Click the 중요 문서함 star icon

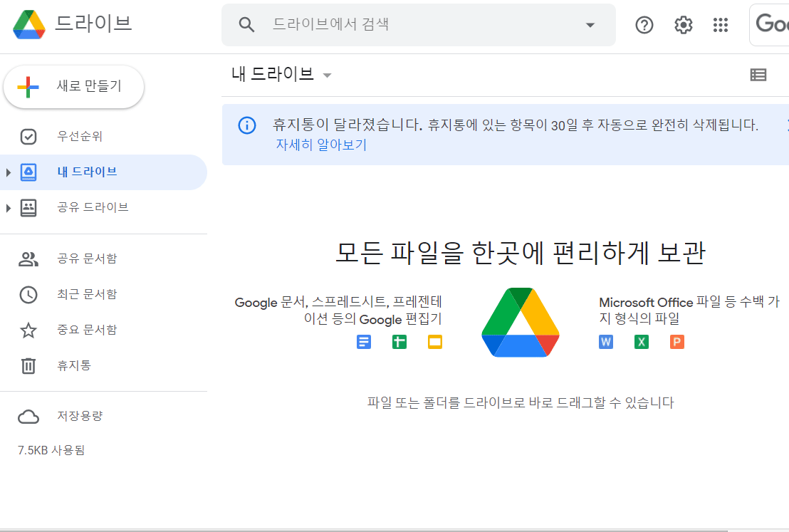point(28,330)
